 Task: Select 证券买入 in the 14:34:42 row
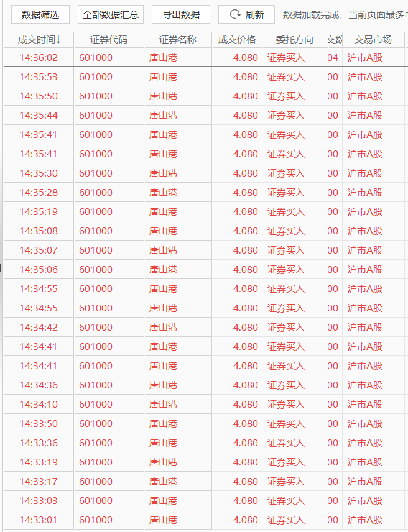coord(286,328)
